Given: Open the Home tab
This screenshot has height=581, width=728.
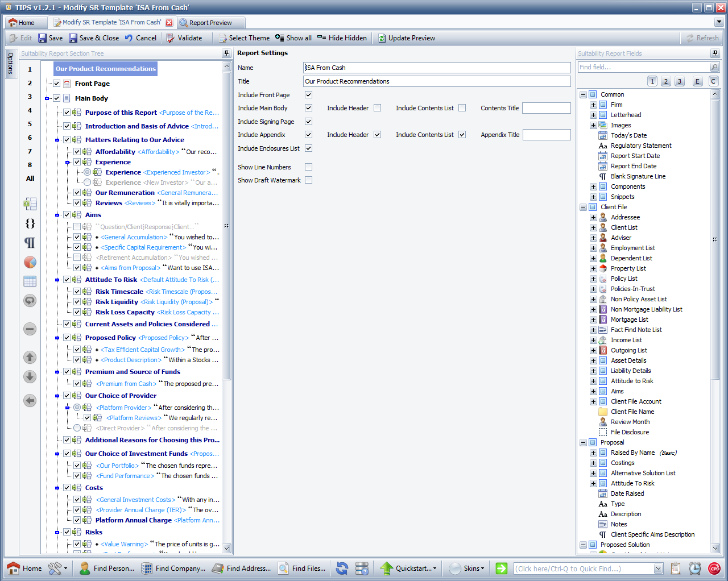Looking at the screenshot, I should click(x=22, y=23).
